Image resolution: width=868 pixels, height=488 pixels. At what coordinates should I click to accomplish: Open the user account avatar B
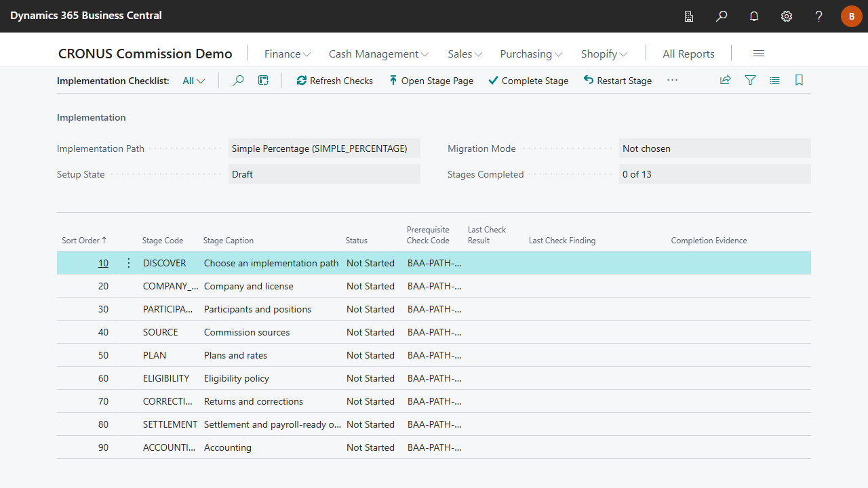pos(852,16)
